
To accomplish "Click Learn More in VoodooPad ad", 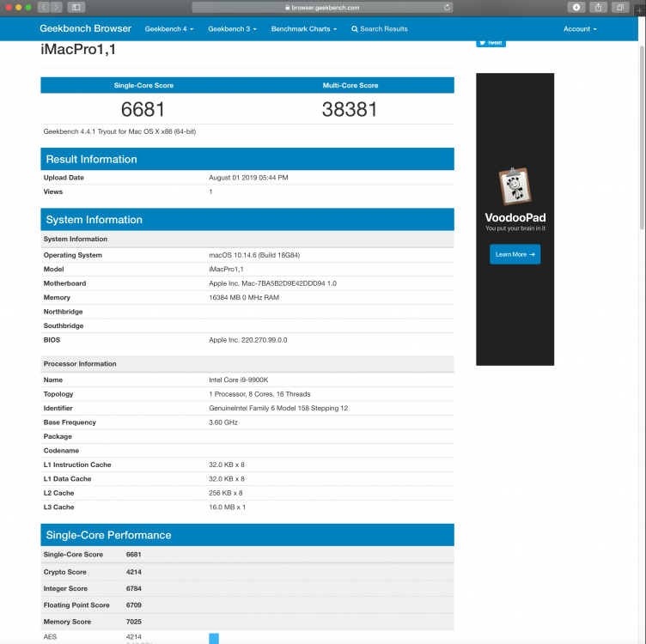I will pos(515,254).
